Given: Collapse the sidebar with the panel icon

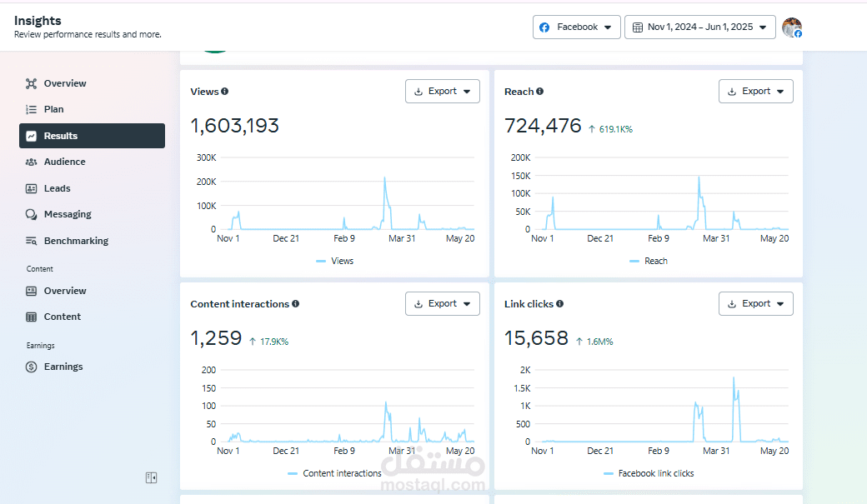Looking at the screenshot, I should click(151, 477).
